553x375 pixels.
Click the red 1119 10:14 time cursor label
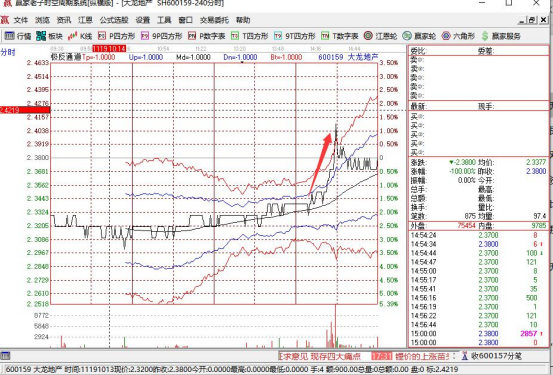109,48
